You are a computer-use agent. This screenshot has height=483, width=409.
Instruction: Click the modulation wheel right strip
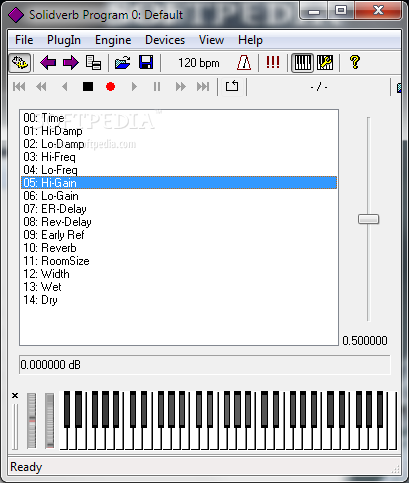[x=49, y=421]
